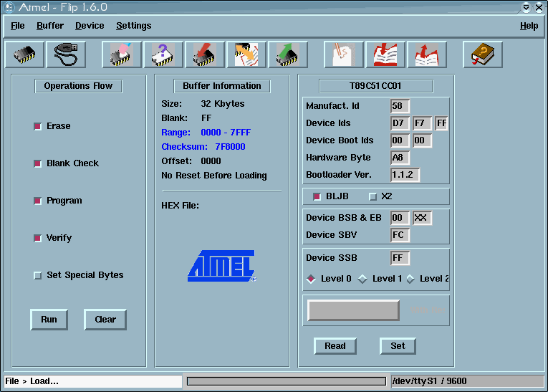The image size is (548, 392).
Task: Open the Buffer menu
Action: coord(50,26)
